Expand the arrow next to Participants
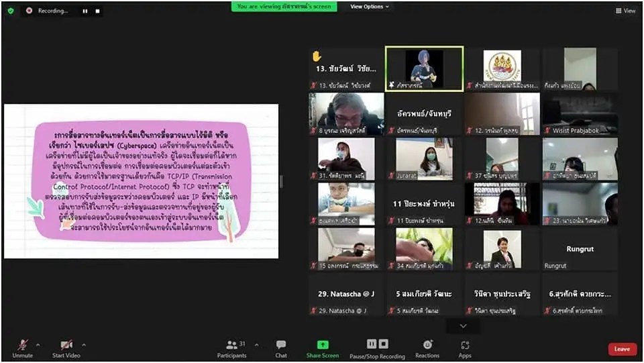The image size is (644, 363). [x=256, y=345]
